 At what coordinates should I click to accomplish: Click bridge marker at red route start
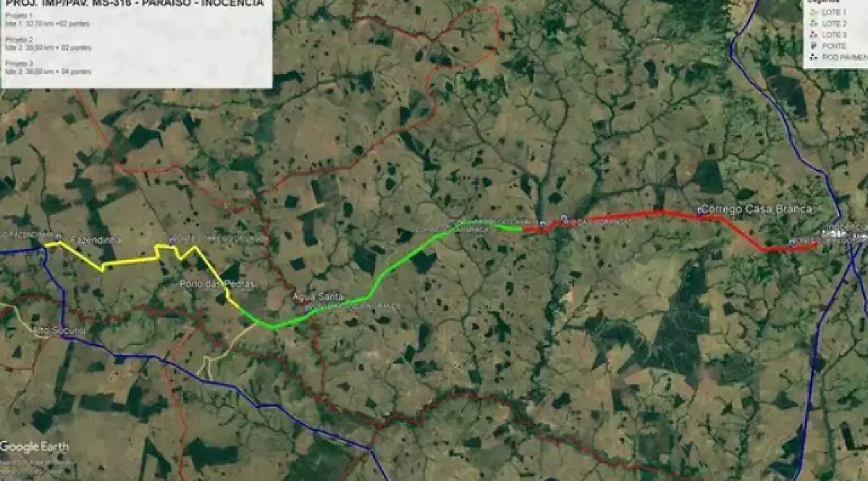(542, 224)
